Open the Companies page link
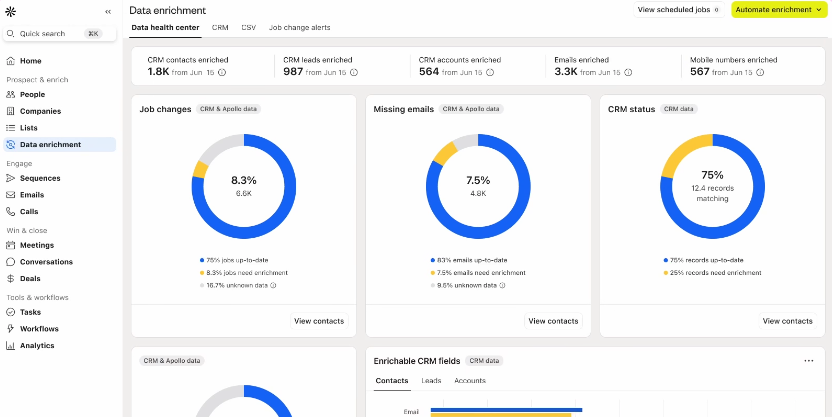This screenshot has height=417, width=832. (x=40, y=111)
